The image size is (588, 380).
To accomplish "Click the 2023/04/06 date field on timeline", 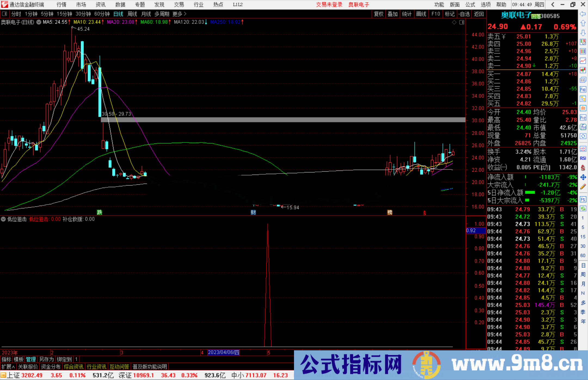I will click(x=223, y=352).
